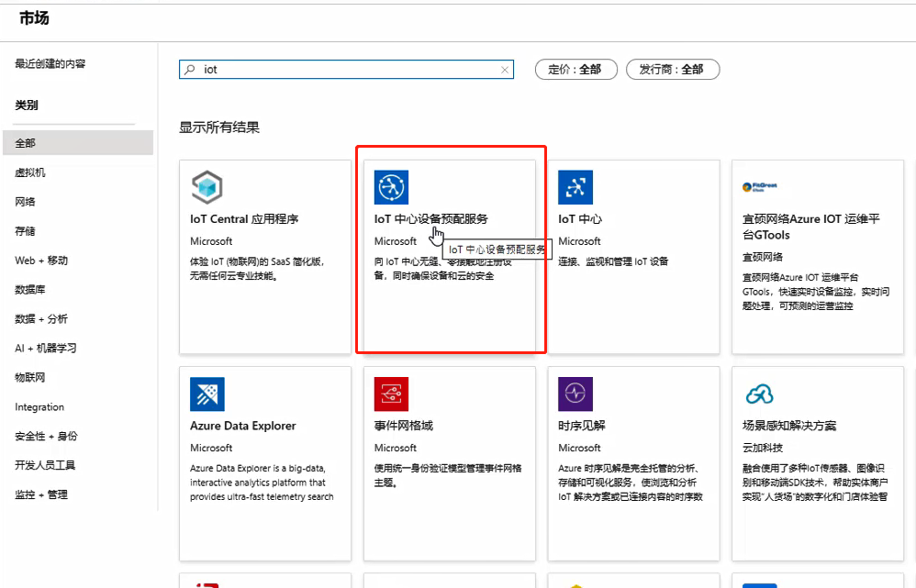Open the 发行商:全部 filter dropdown

click(673, 69)
